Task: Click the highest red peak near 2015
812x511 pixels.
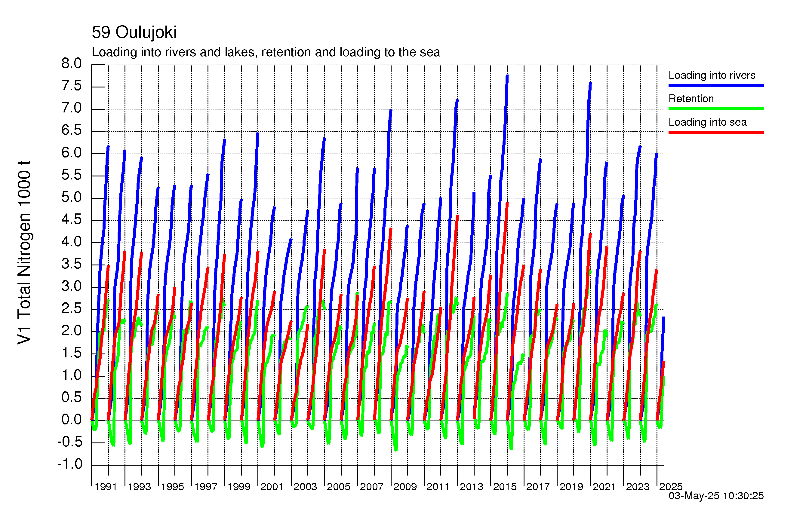Action: [x=507, y=203]
